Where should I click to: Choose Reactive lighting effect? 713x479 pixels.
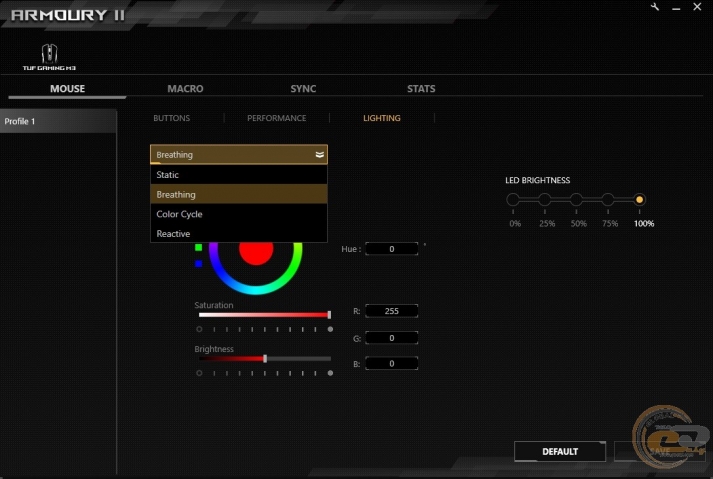point(239,233)
